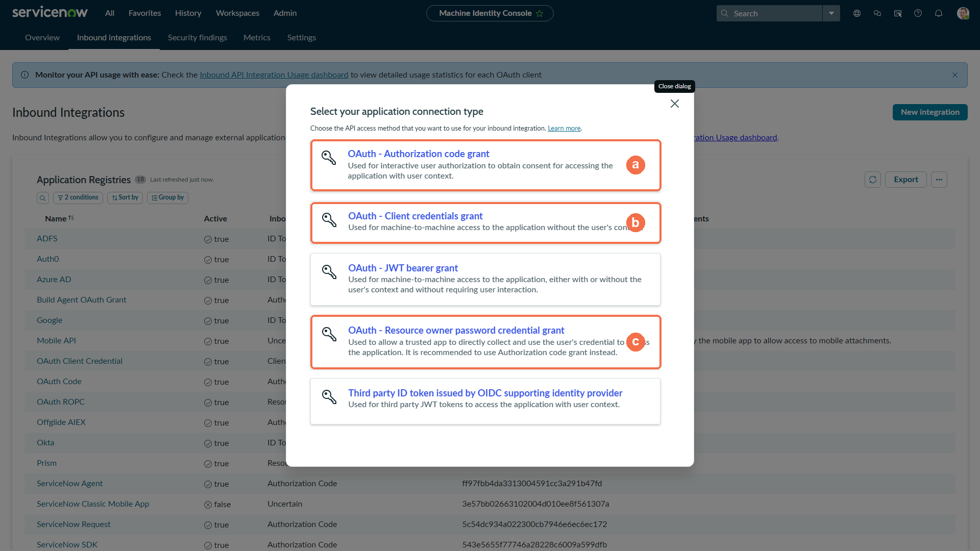
Task: Switch to the Inbound integrations tab
Action: coord(114,38)
